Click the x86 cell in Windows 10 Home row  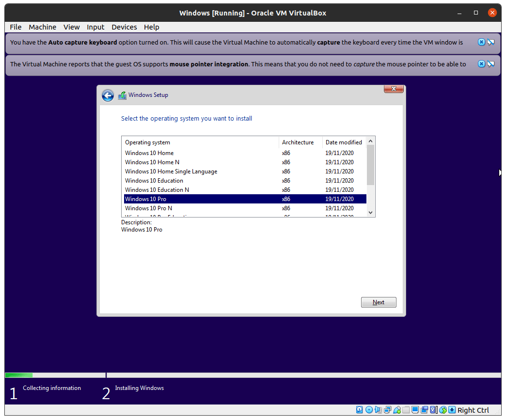coord(286,153)
